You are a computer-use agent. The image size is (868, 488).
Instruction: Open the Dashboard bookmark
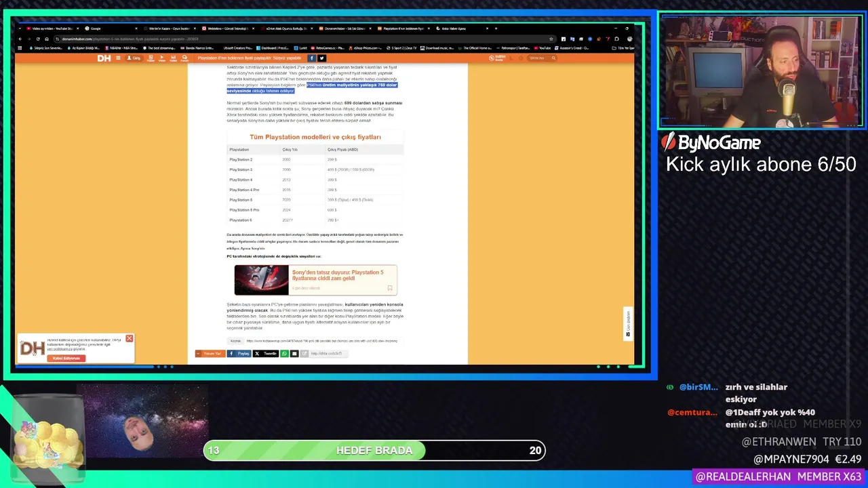(271, 48)
